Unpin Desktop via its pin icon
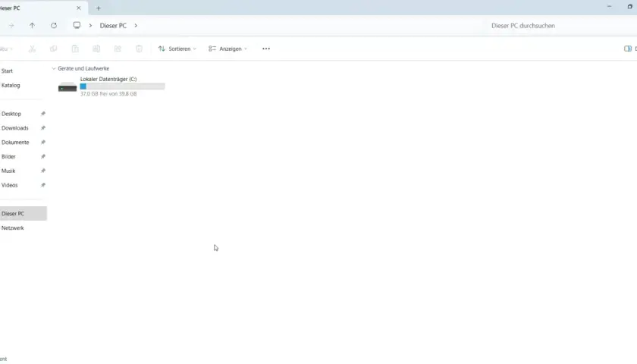Viewport: 637px width, 364px height. point(43,114)
